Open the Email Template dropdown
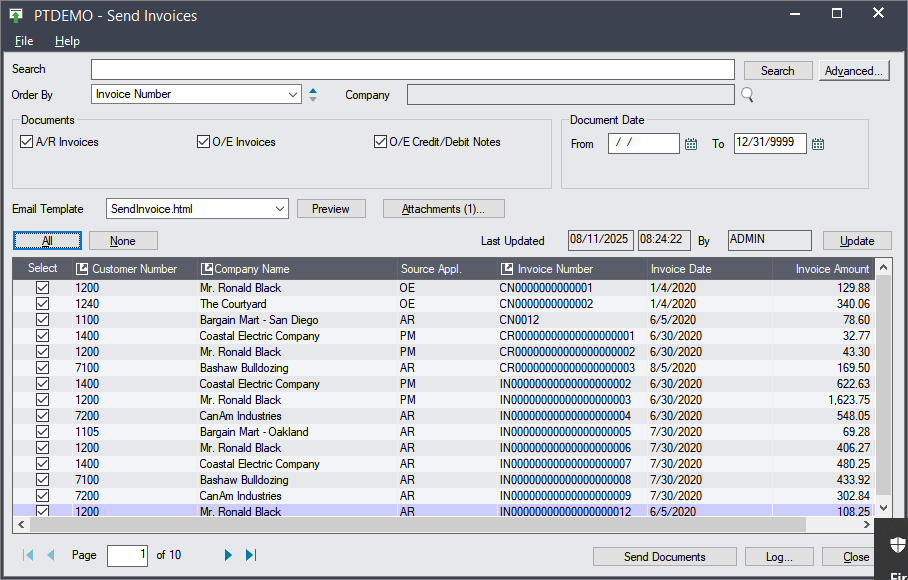The height and width of the screenshot is (580, 908). (279, 209)
